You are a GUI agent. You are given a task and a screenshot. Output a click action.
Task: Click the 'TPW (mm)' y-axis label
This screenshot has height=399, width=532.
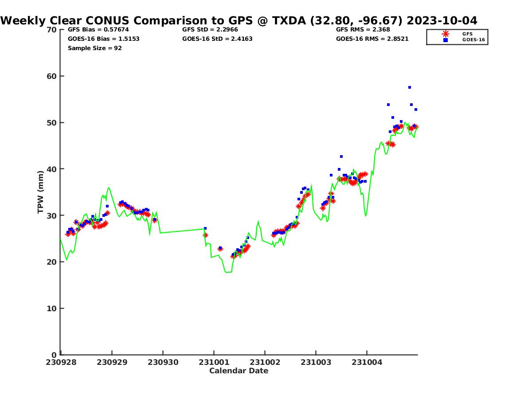click(x=40, y=192)
